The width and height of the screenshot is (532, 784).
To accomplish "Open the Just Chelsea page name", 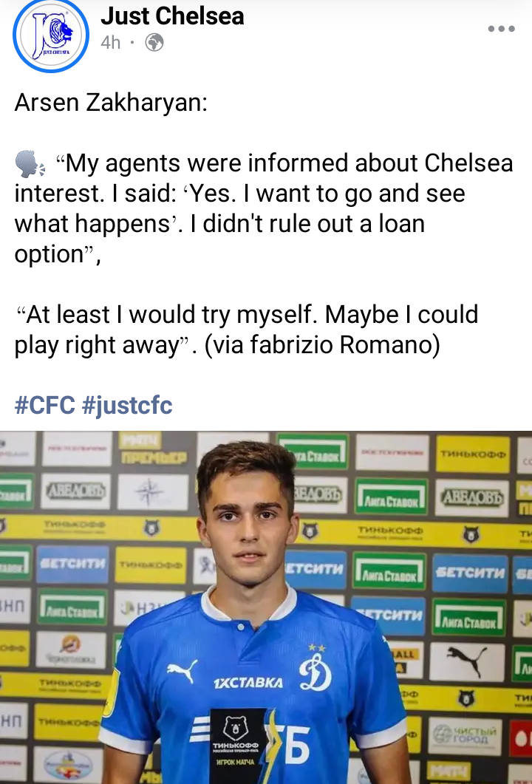I will (172, 16).
